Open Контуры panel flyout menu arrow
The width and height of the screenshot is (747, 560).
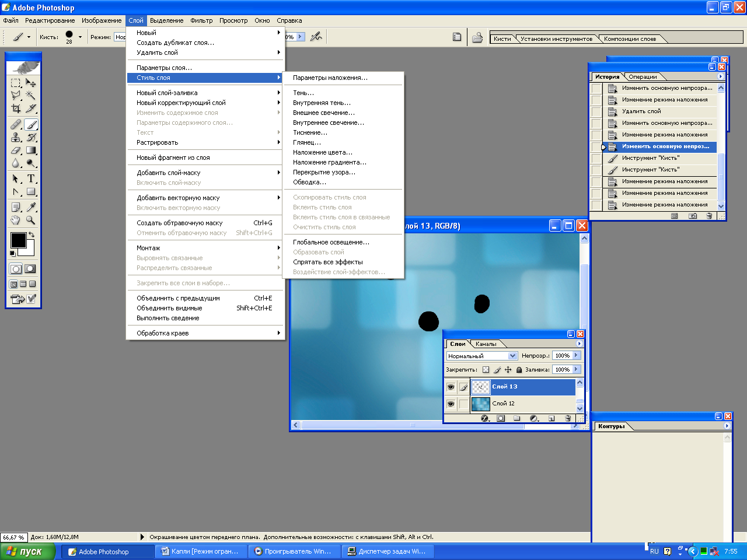coord(727,426)
